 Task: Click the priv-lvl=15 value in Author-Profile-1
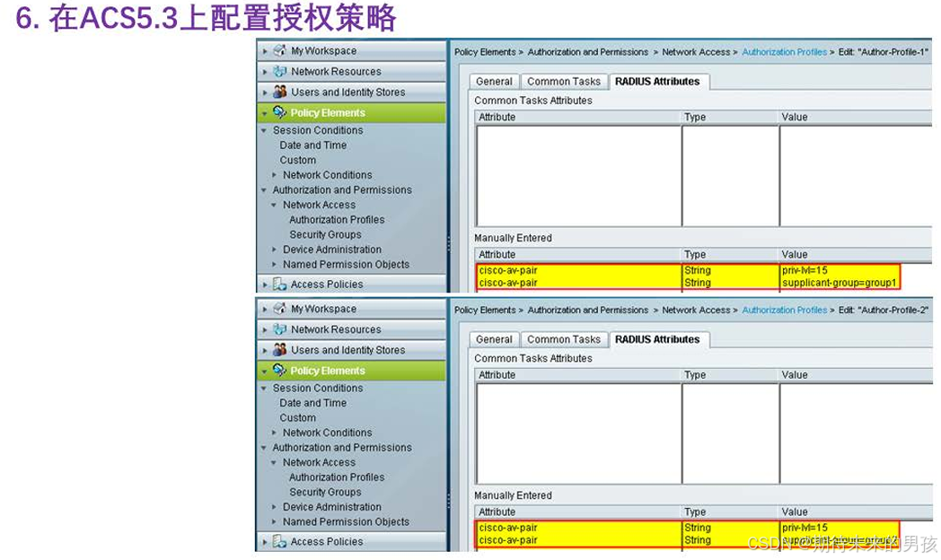[805, 270]
